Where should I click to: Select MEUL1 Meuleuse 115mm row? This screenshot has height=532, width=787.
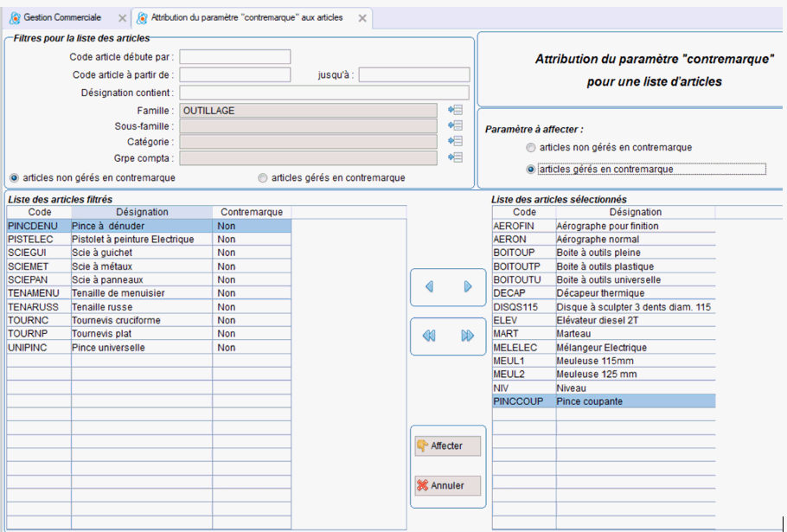(604, 361)
